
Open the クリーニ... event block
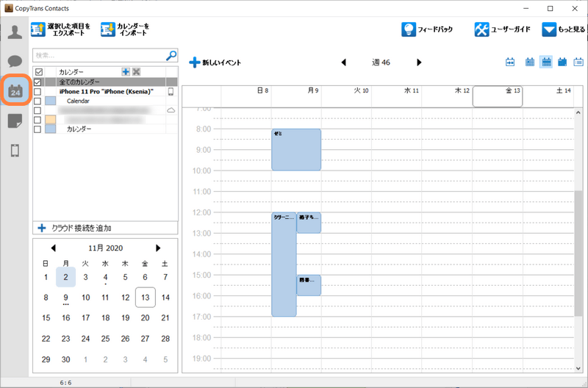284,265
